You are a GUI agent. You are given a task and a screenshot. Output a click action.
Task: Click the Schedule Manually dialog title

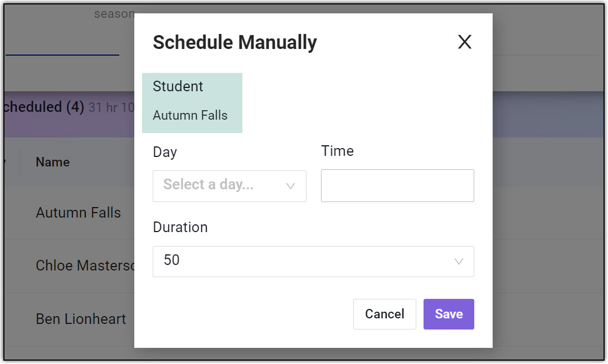tap(235, 42)
